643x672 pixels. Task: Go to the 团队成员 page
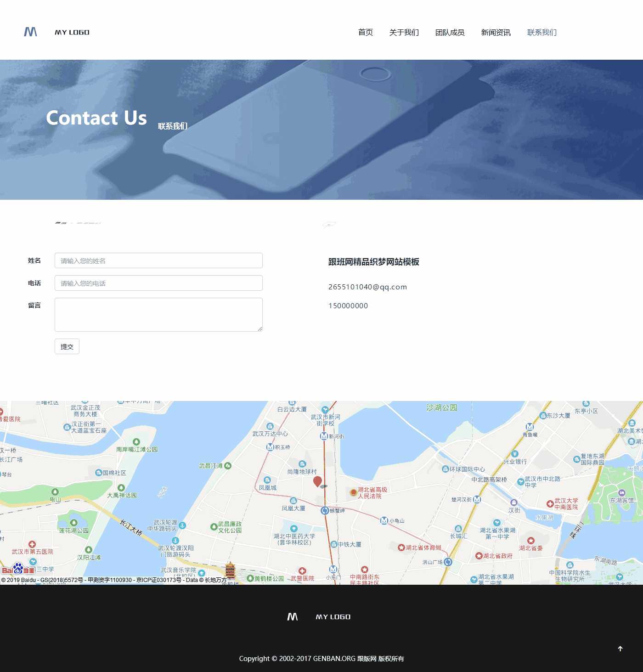pos(450,32)
